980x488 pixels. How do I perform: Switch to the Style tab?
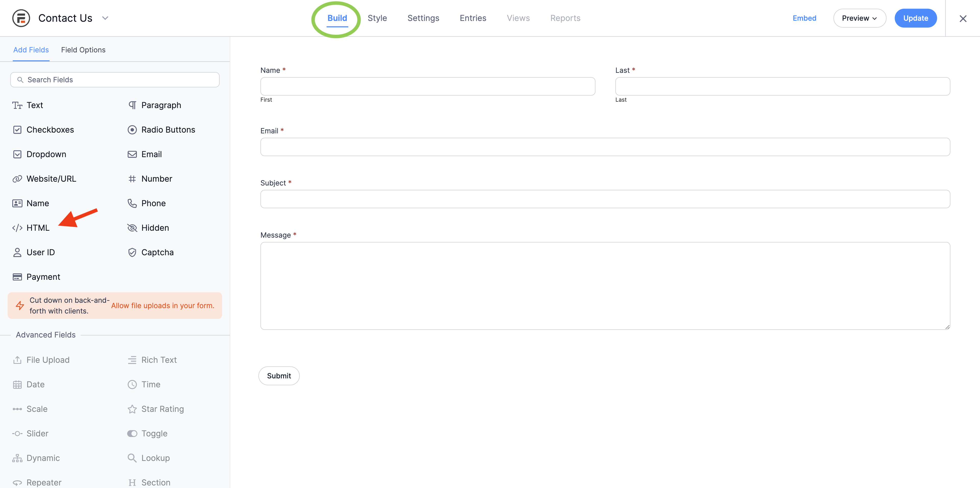click(377, 18)
